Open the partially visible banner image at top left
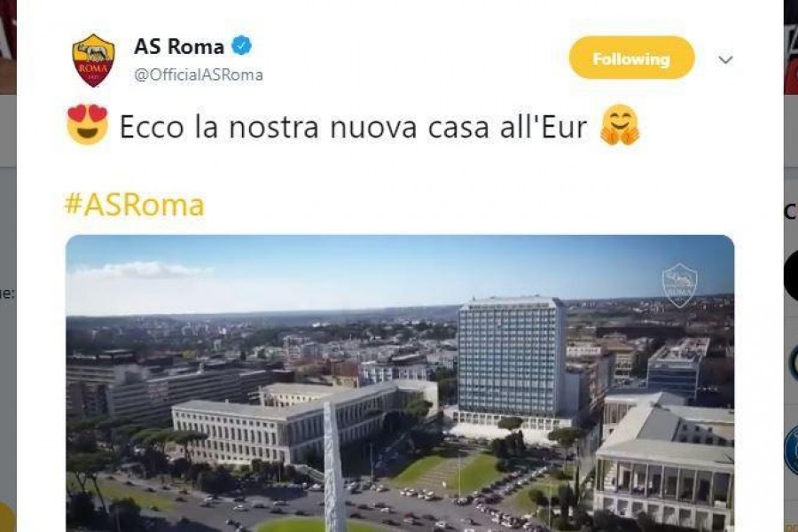The height and width of the screenshot is (532, 798). pos(8,47)
